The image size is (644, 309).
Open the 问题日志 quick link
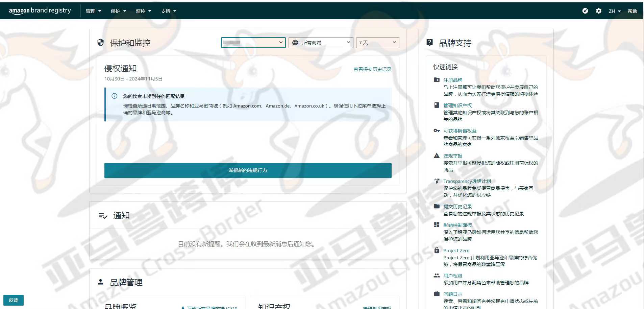pyautogui.click(x=453, y=294)
